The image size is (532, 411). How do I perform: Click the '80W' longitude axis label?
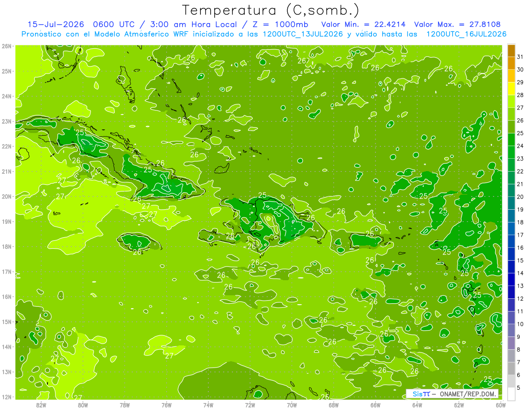pyautogui.click(x=83, y=405)
